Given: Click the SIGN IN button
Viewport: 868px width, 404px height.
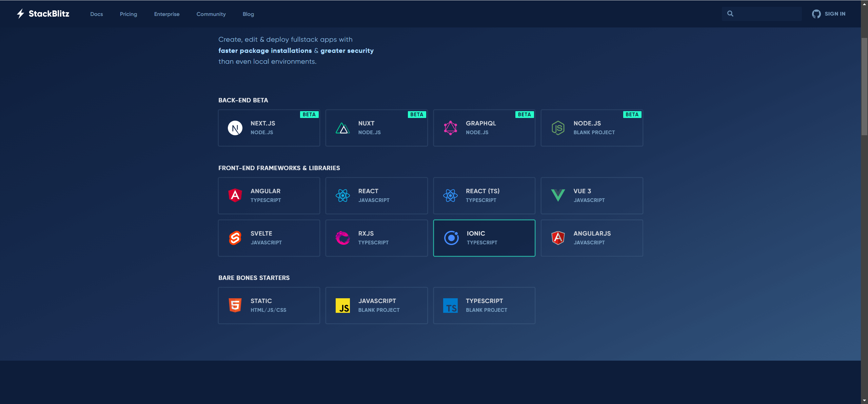Looking at the screenshot, I should [828, 14].
